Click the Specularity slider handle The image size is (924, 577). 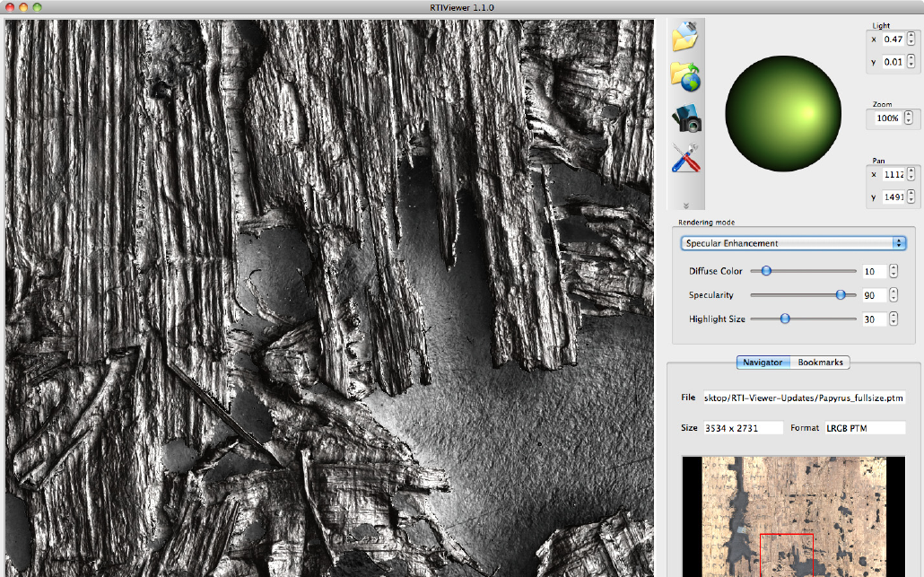click(841, 294)
